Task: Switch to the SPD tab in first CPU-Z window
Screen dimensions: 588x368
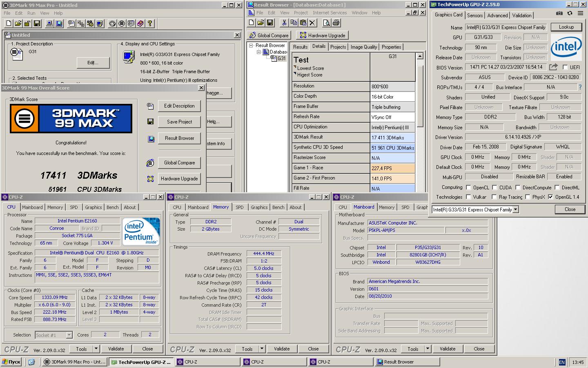Action: 74,207
